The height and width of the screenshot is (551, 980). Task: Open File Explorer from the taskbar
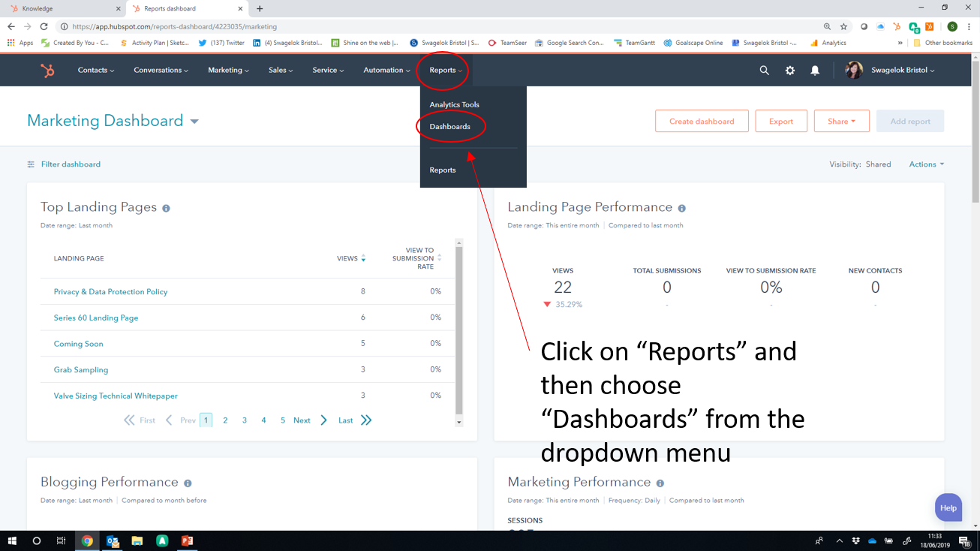[137, 540]
